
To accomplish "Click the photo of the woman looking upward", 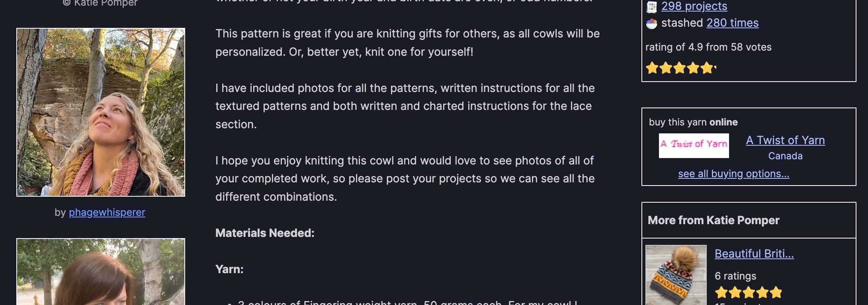I will point(101,112).
